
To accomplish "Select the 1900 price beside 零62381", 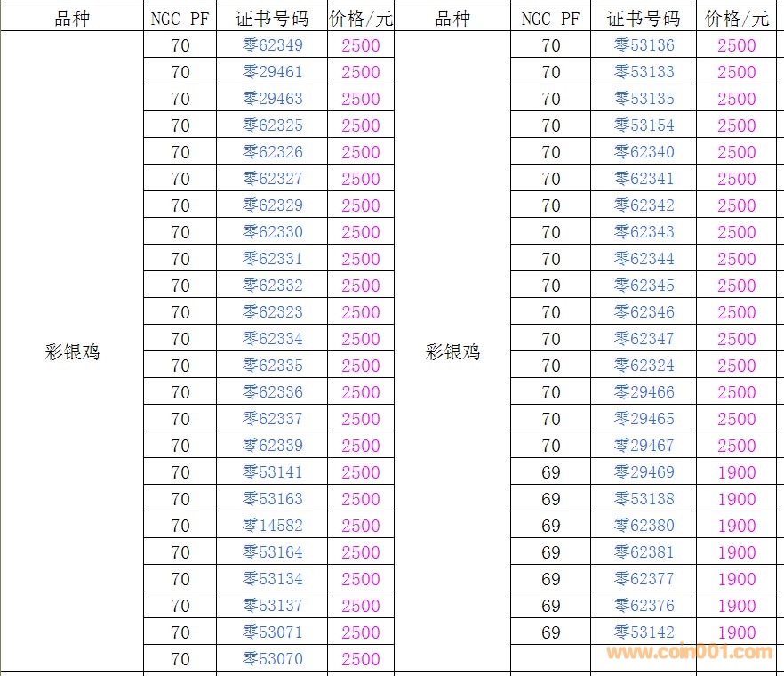I will click(x=737, y=552).
